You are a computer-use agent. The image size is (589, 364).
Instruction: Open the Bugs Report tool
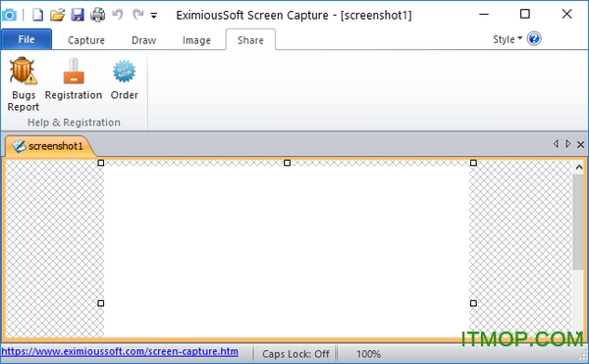[24, 84]
